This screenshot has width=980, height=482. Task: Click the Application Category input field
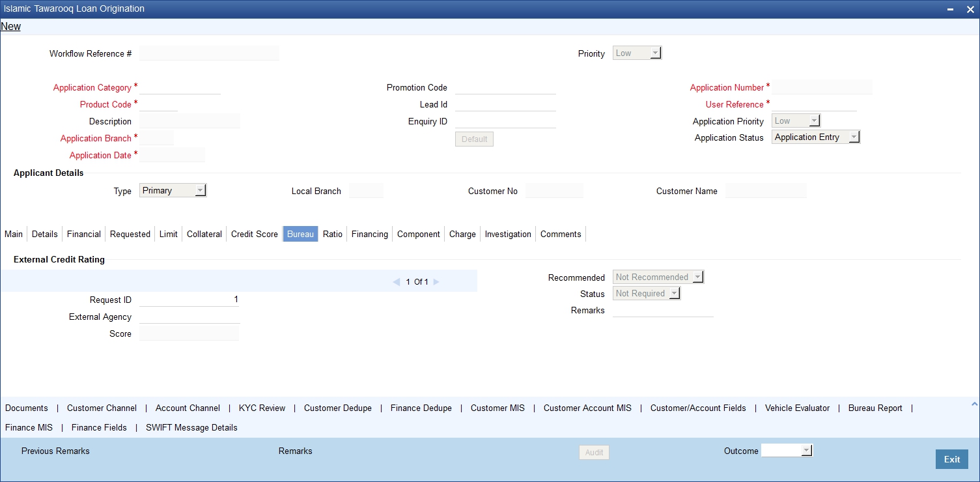click(180, 87)
